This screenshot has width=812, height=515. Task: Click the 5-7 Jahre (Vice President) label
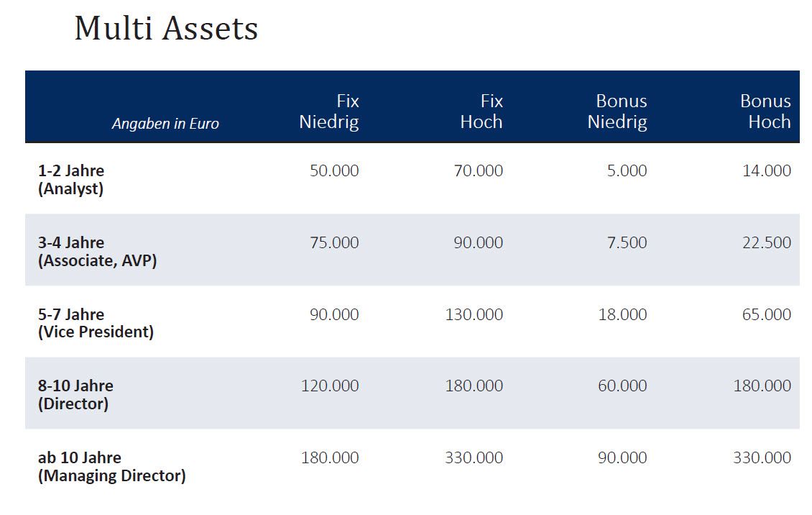tap(96, 323)
